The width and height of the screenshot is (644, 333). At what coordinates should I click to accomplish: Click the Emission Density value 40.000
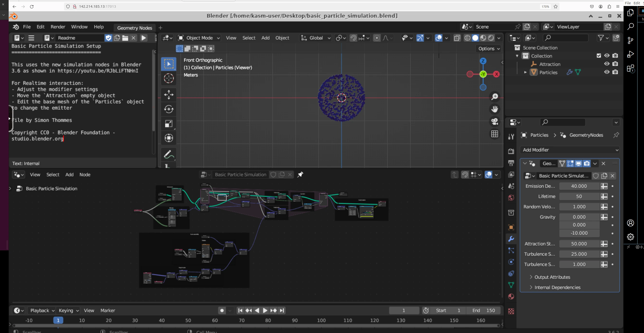[x=579, y=186]
